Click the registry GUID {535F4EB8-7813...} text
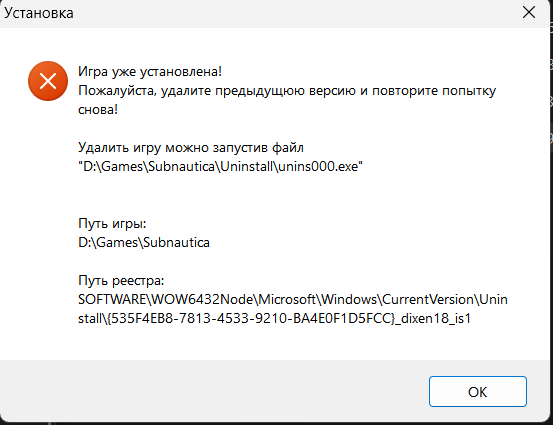The width and height of the screenshot is (553, 425). [x=251, y=318]
